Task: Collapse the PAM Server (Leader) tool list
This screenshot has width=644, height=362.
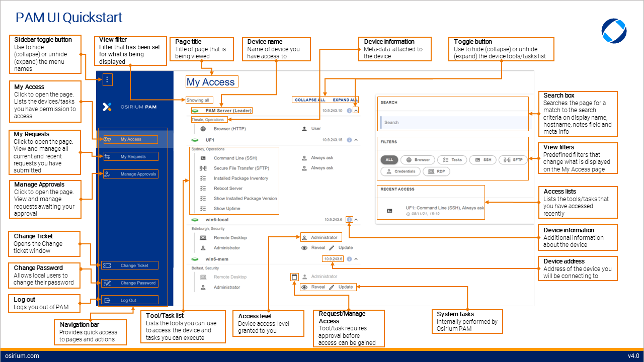Action: coord(356,111)
